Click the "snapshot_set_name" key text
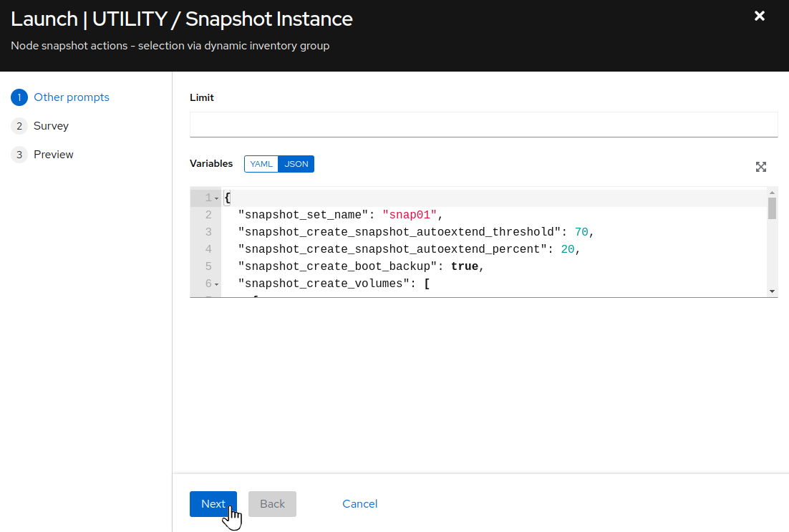 pos(304,215)
